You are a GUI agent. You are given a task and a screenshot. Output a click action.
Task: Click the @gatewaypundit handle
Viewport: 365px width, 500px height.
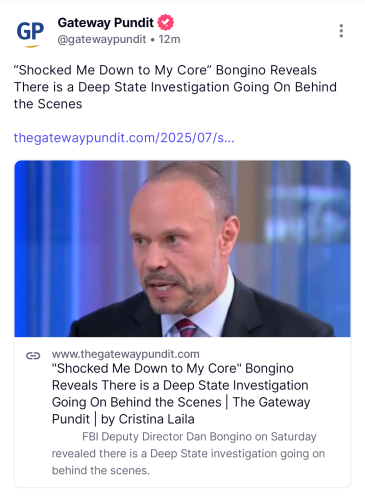(102, 39)
